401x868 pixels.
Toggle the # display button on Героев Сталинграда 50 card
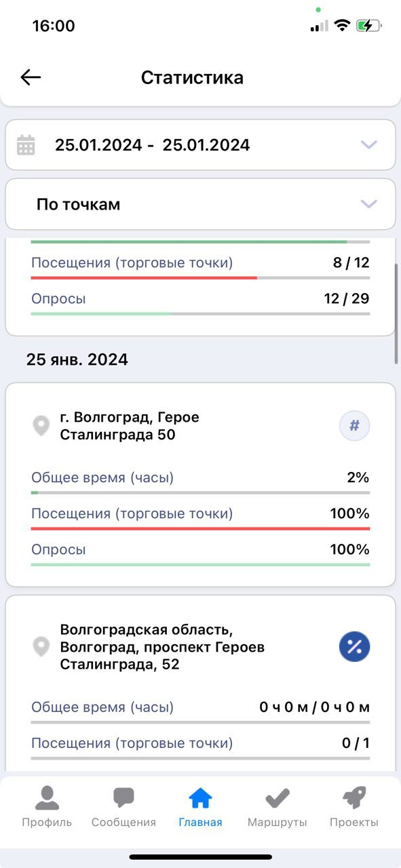point(354,426)
